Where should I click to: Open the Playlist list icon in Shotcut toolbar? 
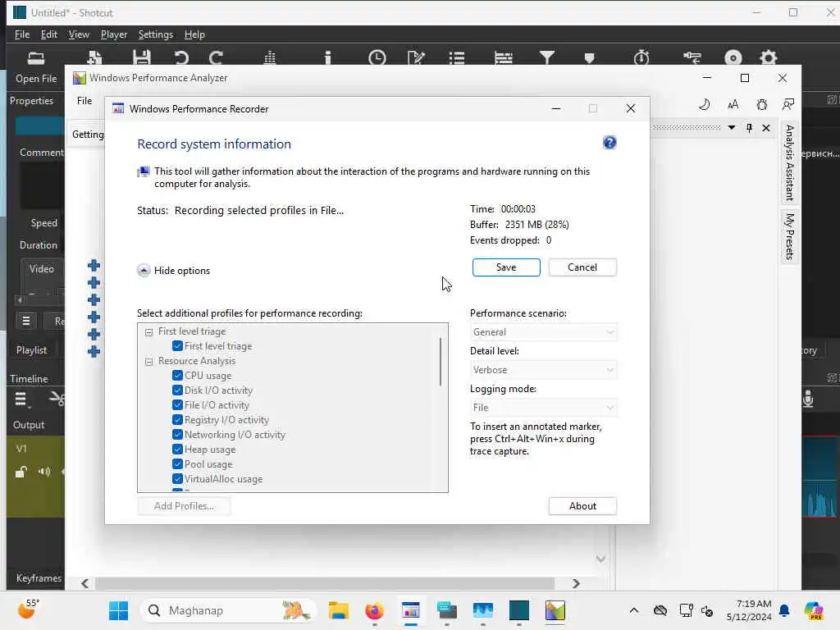pyautogui.click(x=456, y=57)
